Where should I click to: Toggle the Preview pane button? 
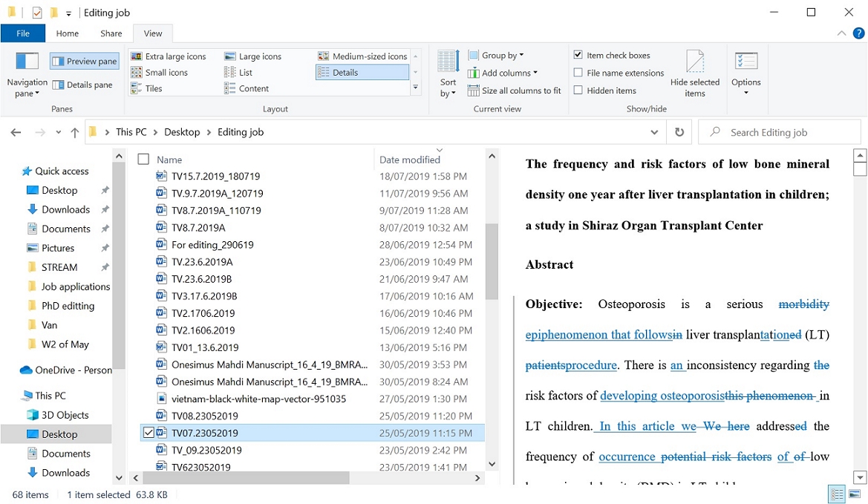click(x=85, y=61)
